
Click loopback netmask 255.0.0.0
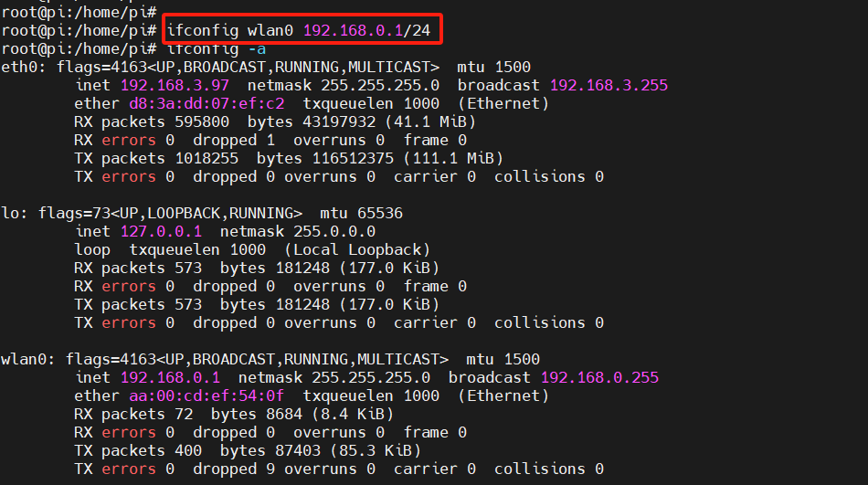pyautogui.click(x=298, y=231)
